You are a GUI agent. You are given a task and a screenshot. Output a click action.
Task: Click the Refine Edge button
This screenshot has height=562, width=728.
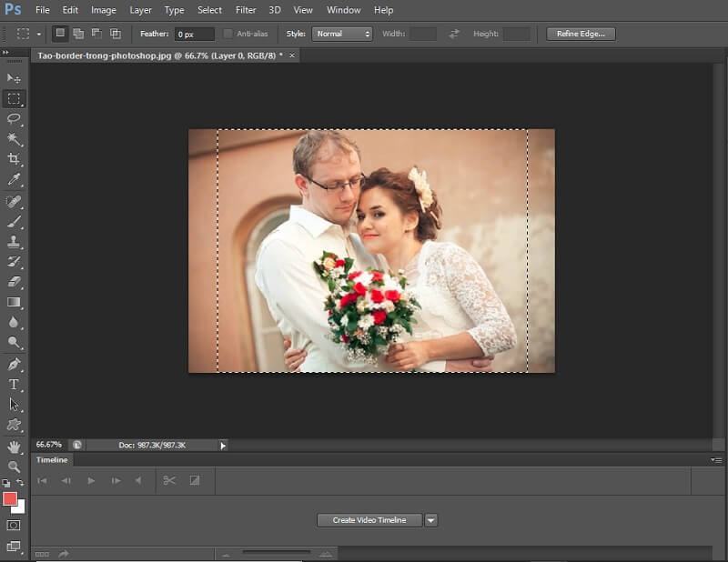pyautogui.click(x=580, y=33)
